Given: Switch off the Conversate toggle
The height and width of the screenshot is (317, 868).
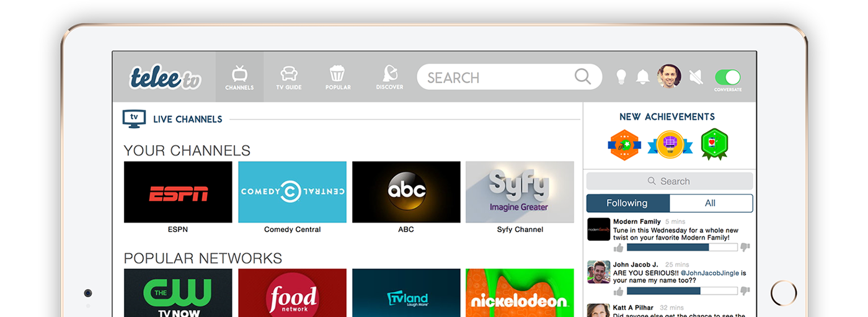Looking at the screenshot, I should point(727,77).
